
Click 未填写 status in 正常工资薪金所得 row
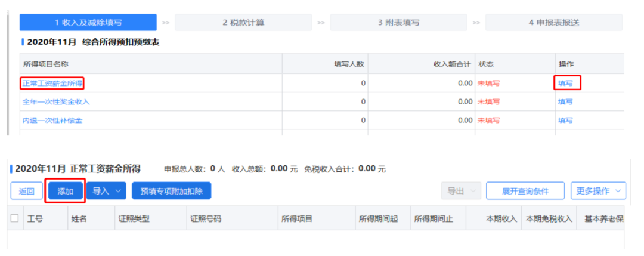[488, 84]
